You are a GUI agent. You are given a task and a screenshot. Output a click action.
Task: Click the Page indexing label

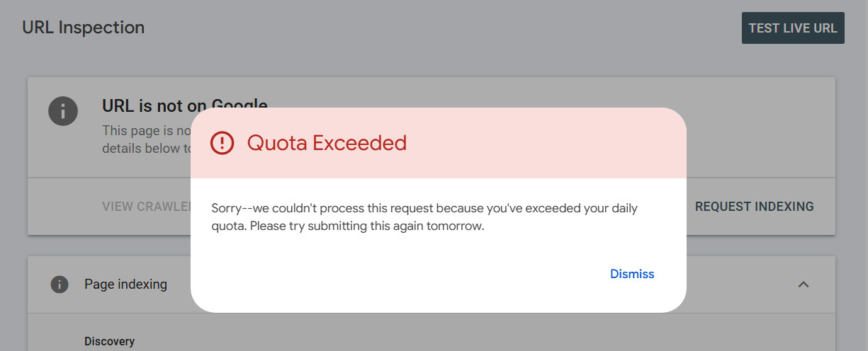[125, 284]
